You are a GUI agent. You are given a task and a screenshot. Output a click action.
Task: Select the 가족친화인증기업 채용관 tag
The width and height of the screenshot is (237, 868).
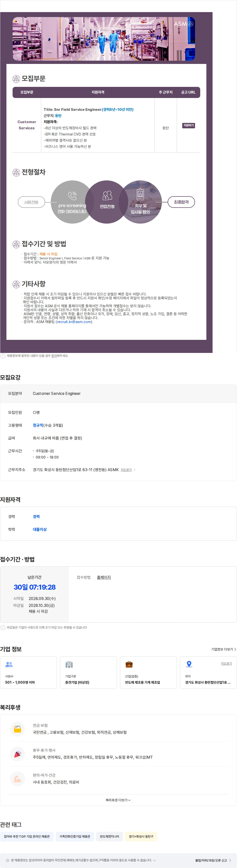(75, 836)
